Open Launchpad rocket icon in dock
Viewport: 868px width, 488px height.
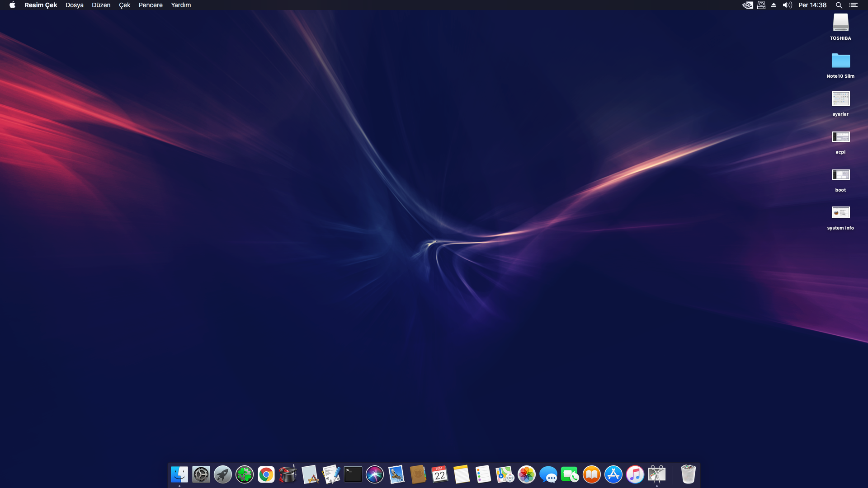pos(223,474)
